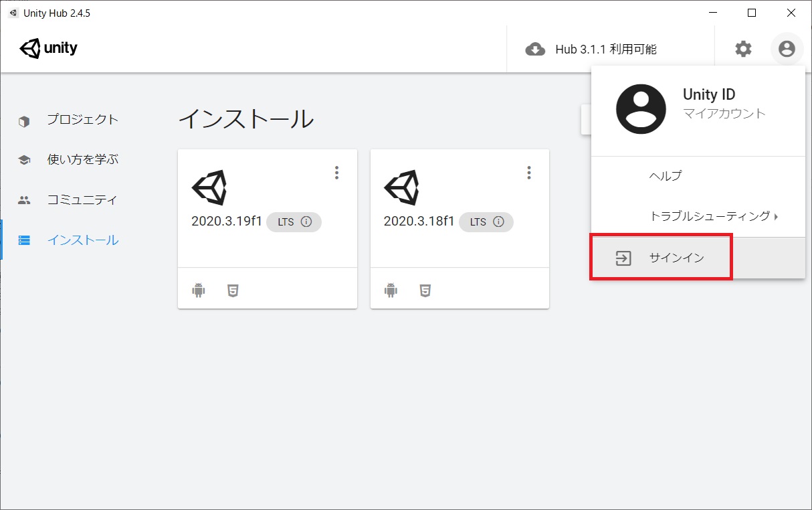Maximize the Unity Hub window
The height and width of the screenshot is (510, 812).
point(752,13)
